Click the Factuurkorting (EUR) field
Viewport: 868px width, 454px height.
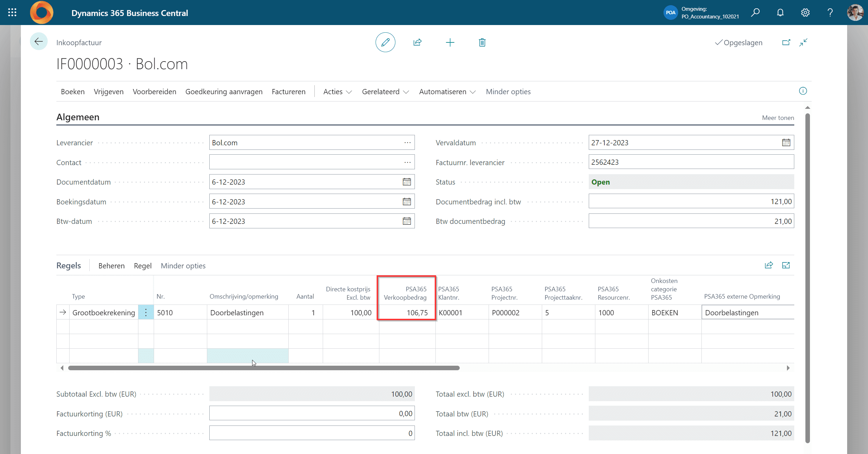pyautogui.click(x=312, y=414)
